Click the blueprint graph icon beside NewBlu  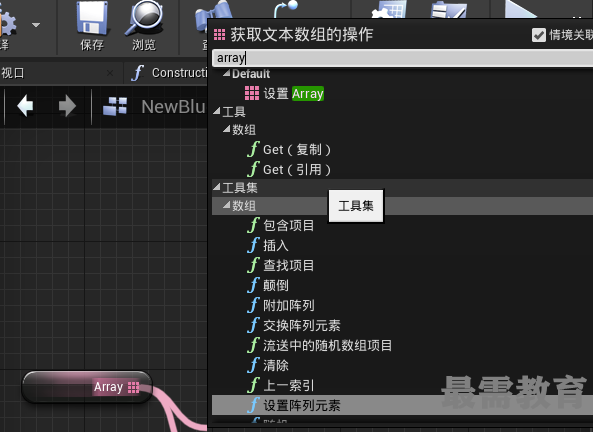click(x=115, y=106)
